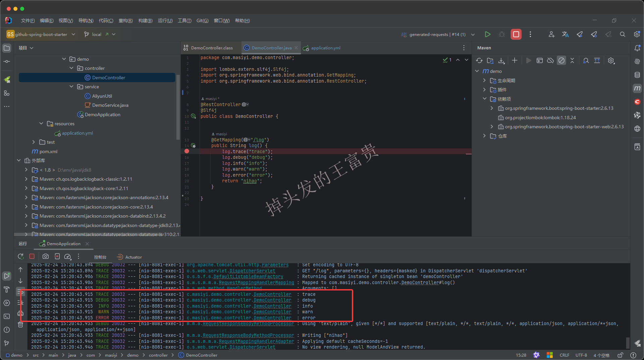This screenshot has width=644, height=360.
Task: Open the Database tool window icon
Action: tap(637, 75)
